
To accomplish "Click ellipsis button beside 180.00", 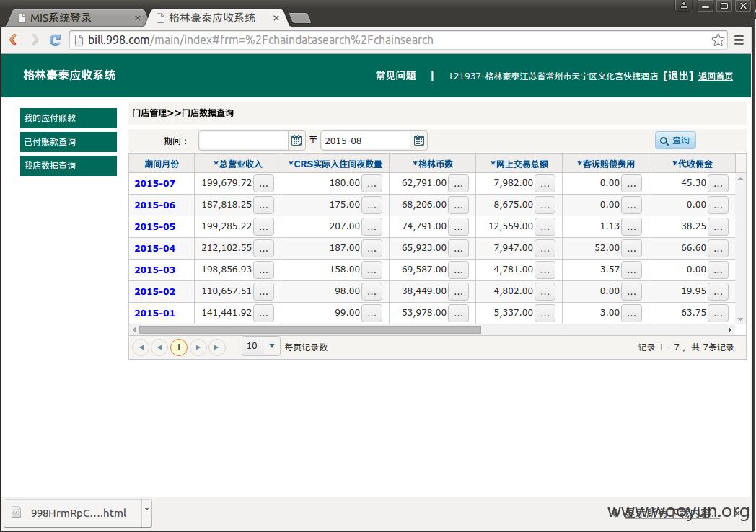I will coord(372,184).
